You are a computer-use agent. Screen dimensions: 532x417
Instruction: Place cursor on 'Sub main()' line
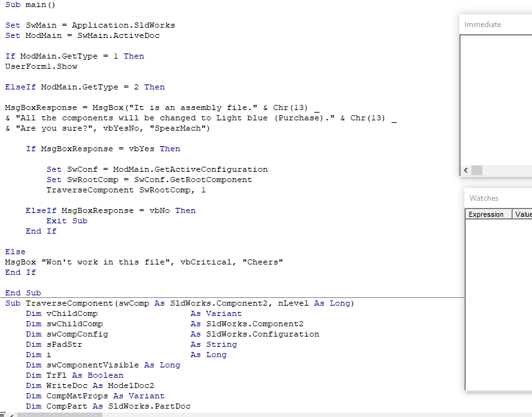[x=30, y=5]
